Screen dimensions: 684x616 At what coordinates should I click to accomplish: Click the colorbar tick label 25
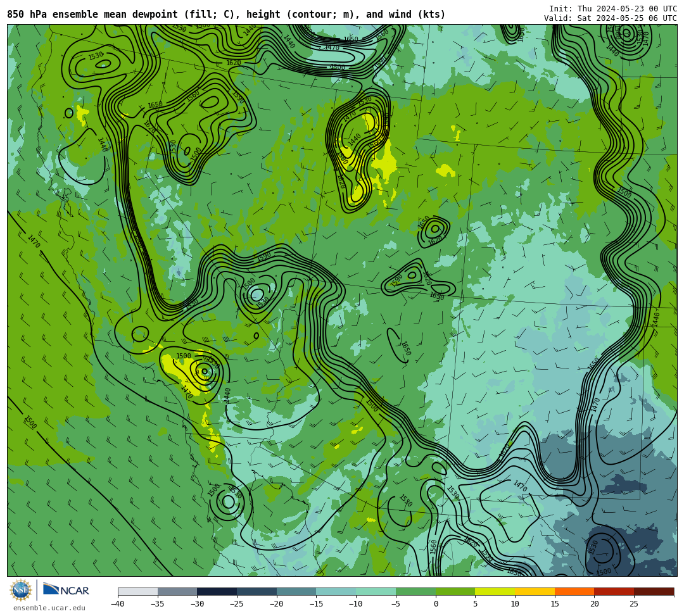[634, 604]
